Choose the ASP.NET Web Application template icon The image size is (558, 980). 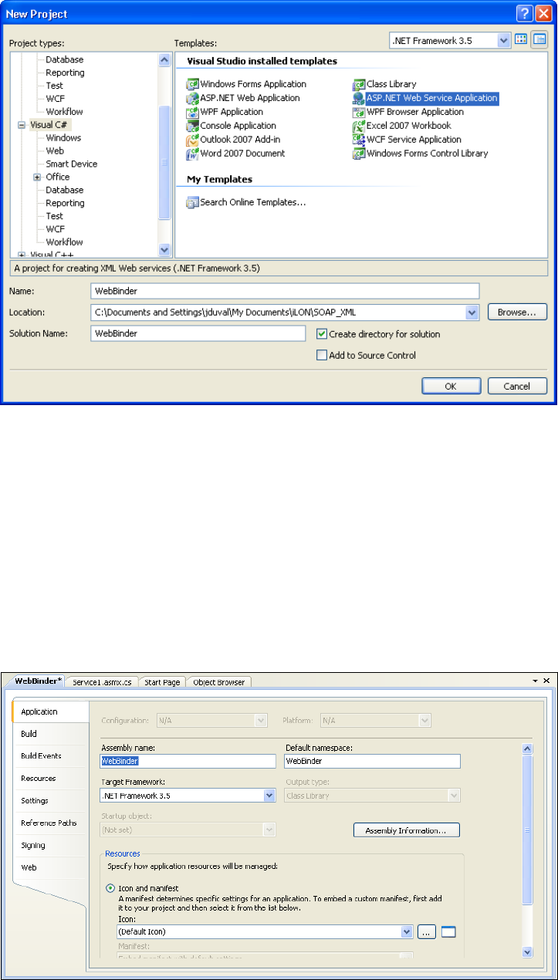pos(193,98)
